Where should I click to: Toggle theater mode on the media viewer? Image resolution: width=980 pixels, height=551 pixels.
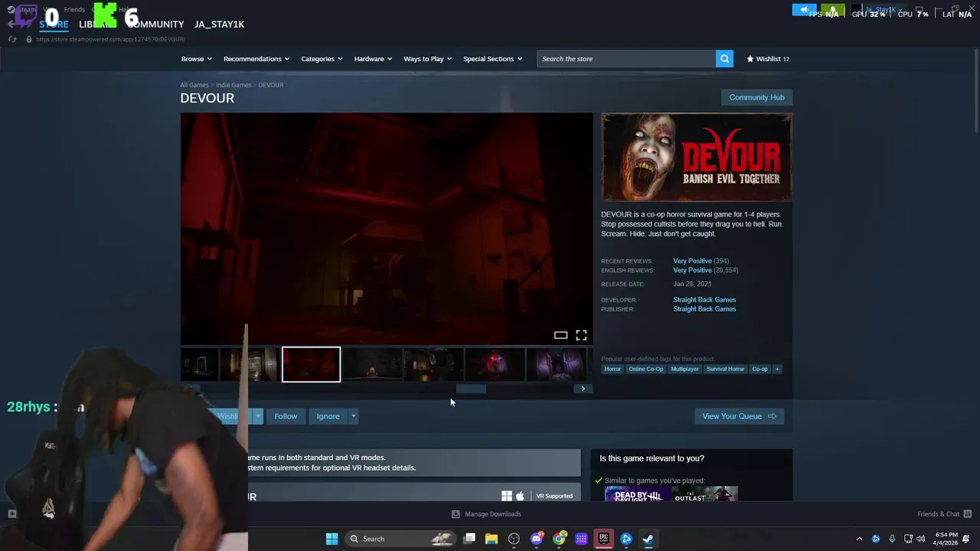point(560,335)
